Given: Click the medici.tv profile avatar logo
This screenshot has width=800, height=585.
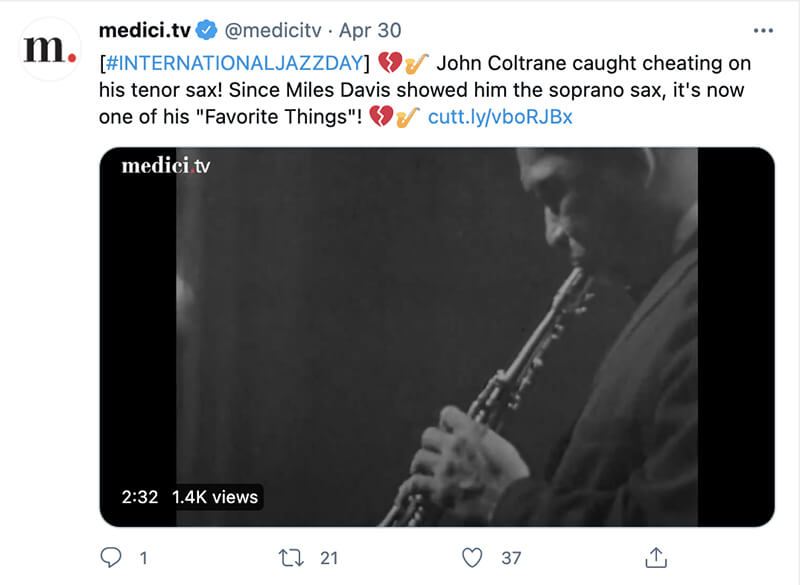Looking at the screenshot, I should (x=50, y=49).
